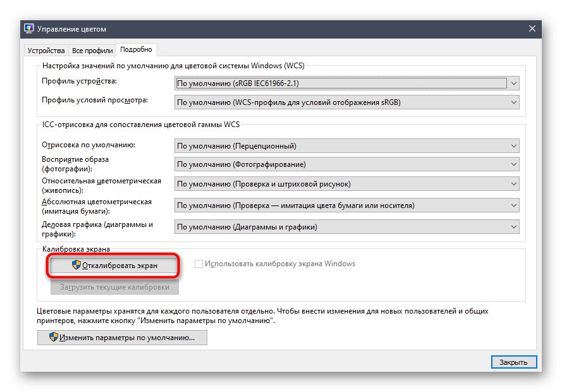This screenshot has width=562, height=392.
Task: Click Изменить параметры по умолчанию button
Action: coord(122,338)
